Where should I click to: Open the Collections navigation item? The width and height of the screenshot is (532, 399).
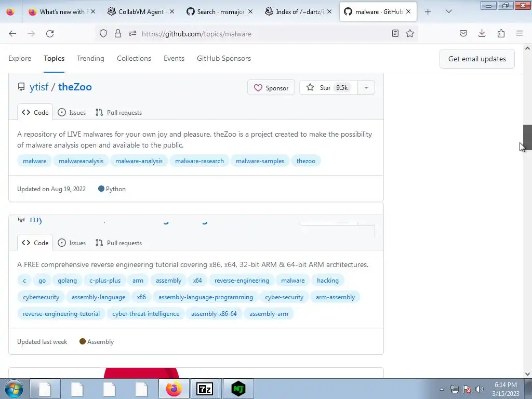click(x=134, y=58)
